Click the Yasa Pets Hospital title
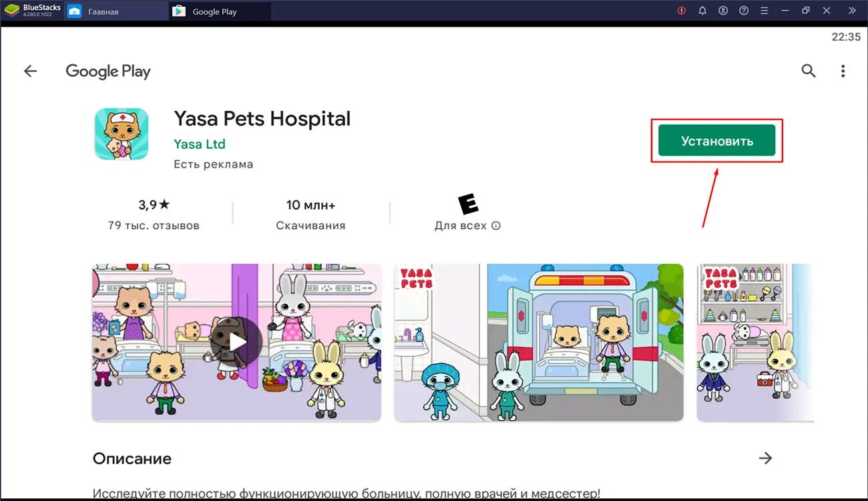This screenshot has width=868, height=501. click(262, 119)
